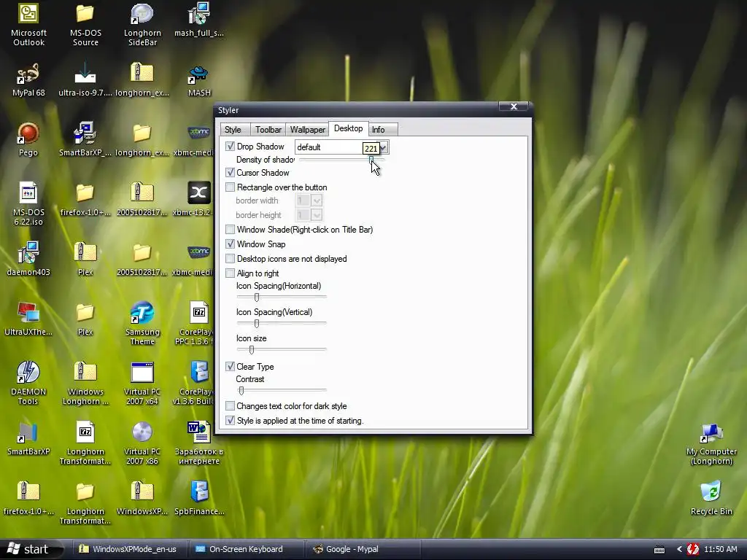Select the ultra-iso-9.7 download icon
The image size is (747, 560).
click(85, 74)
